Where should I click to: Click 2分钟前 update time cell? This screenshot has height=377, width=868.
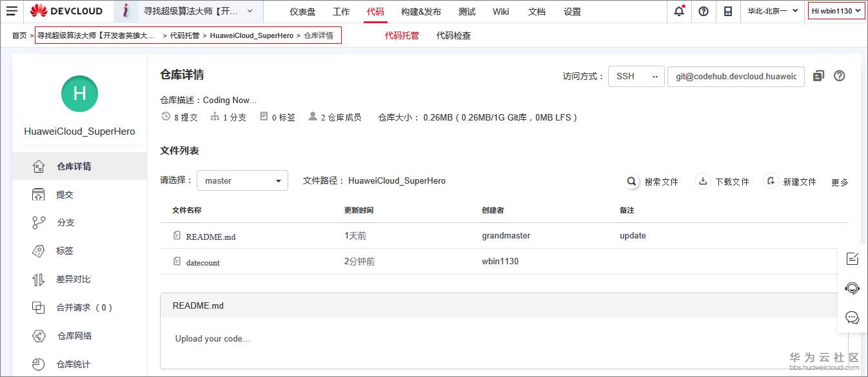coord(359,262)
